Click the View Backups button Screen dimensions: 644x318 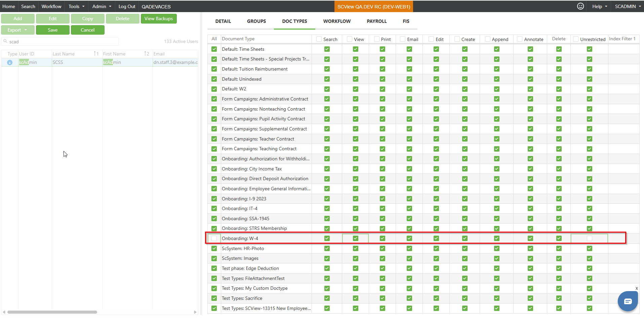tap(159, 18)
